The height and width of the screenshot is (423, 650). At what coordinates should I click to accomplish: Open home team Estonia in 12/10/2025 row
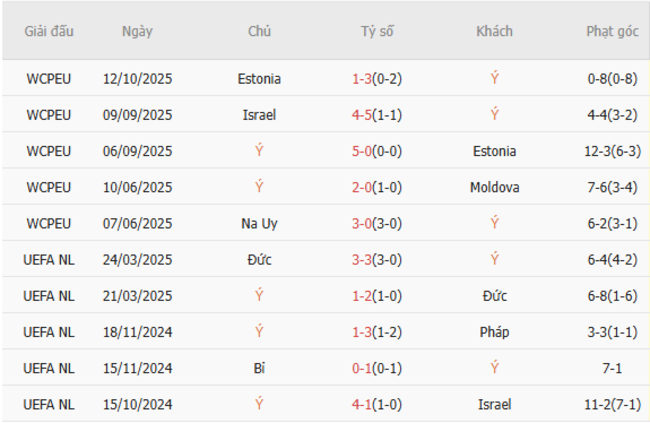coord(259,79)
